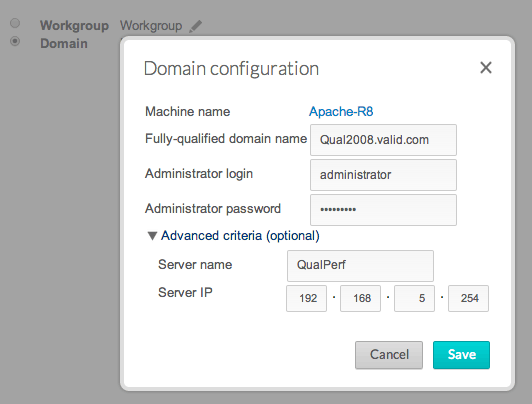
Task: Click the Save button
Action: point(461,355)
